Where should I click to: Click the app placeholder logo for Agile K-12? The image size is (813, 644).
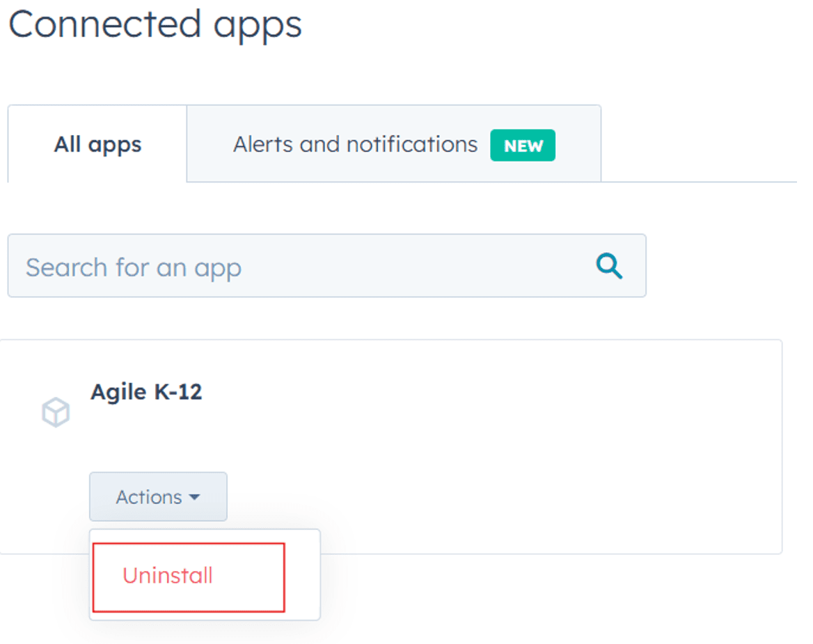(56, 412)
